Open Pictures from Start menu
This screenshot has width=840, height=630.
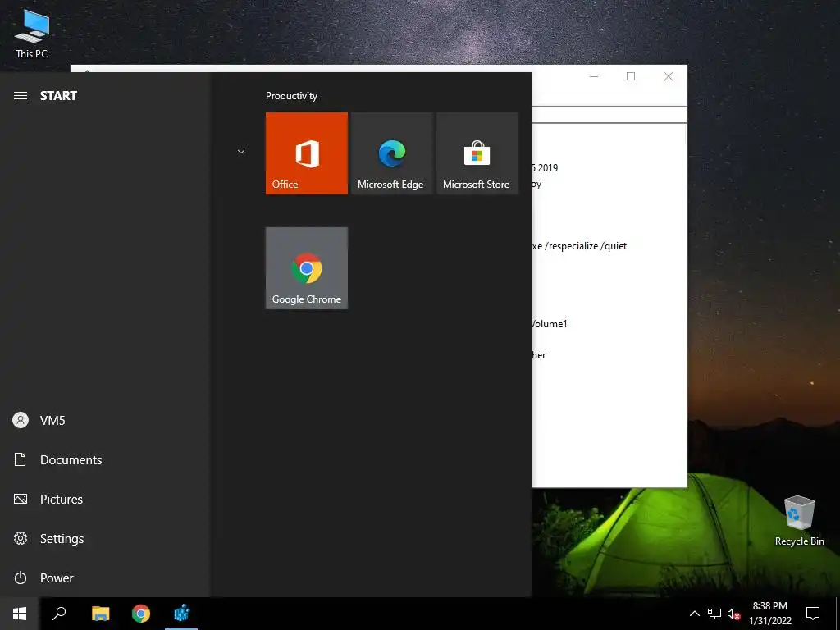(x=104, y=500)
